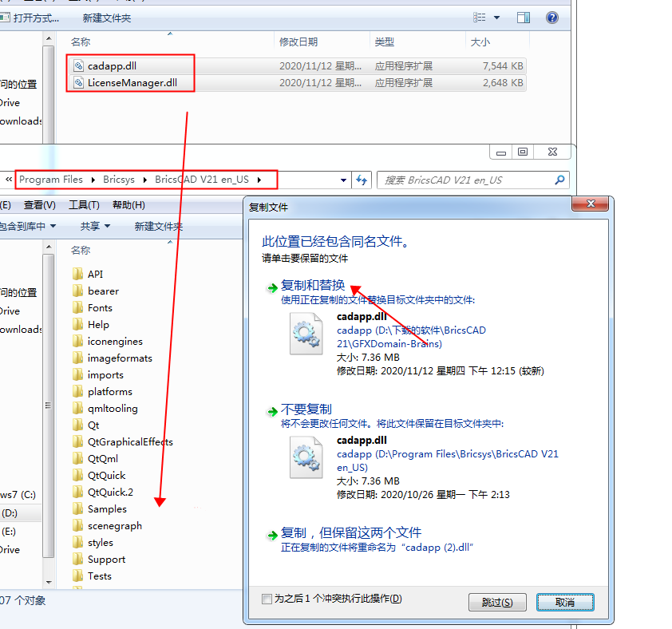Select the Tests folder icon
The image size is (672, 629).
click(x=78, y=576)
